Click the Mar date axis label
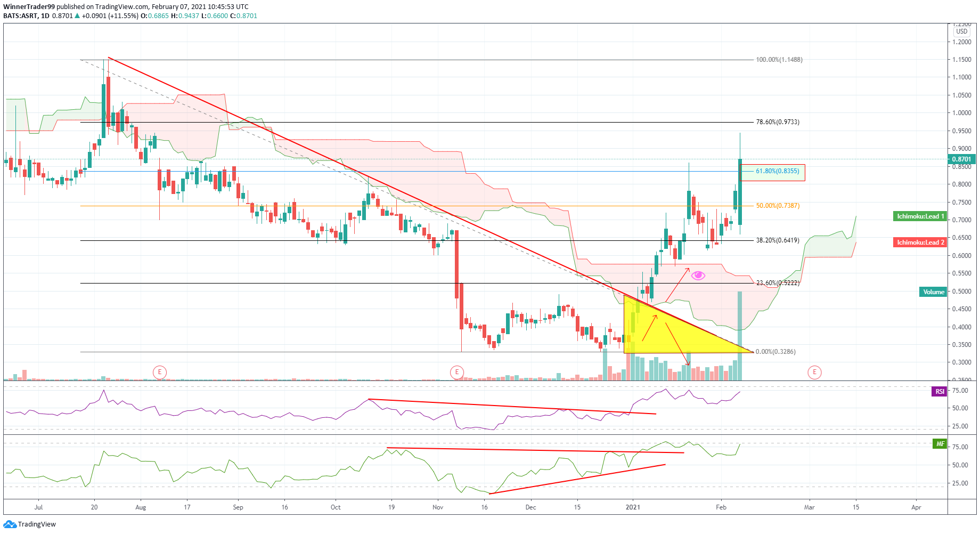The height and width of the screenshot is (534, 980). click(x=810, y=507)
